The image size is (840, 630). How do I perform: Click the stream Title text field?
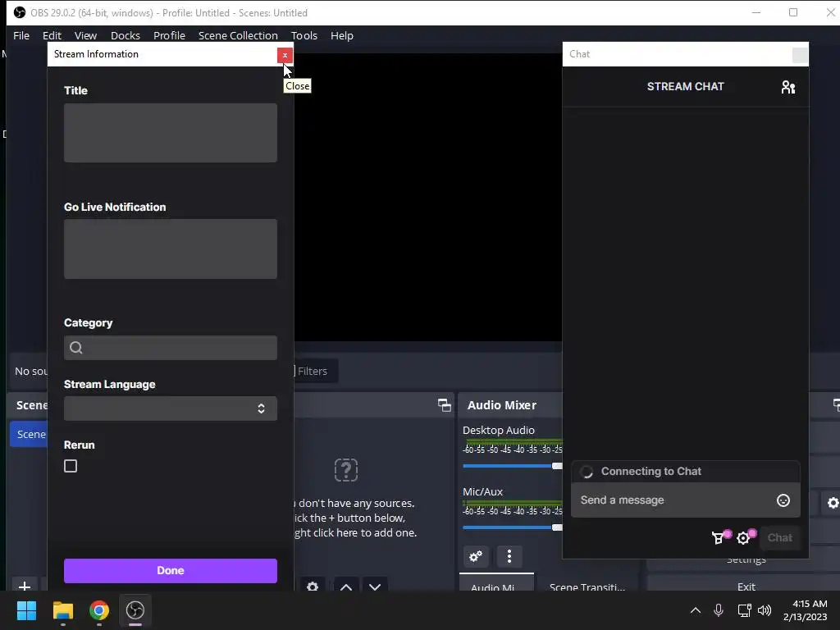click(x=171, y=133)
